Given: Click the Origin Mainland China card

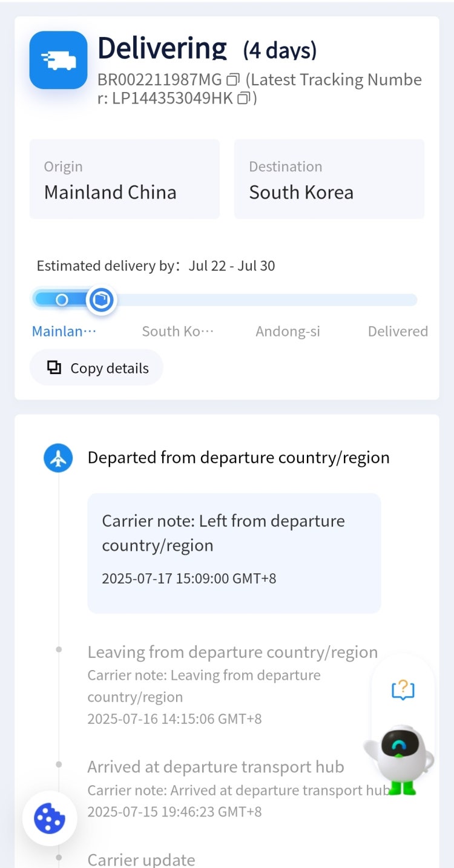Looking at the screenshot, I should tap(125, 179).
